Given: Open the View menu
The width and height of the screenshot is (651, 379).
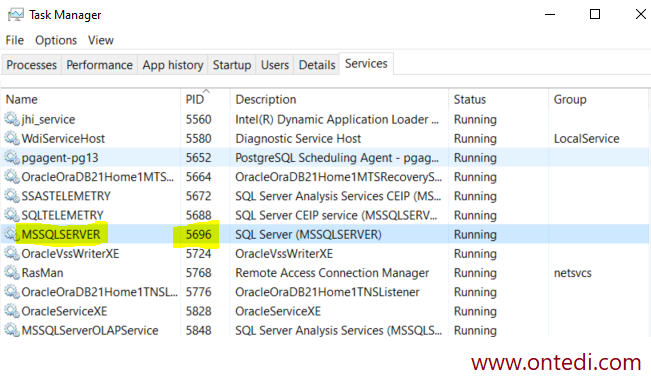Looking at the screenshot, I should [x=100, y=40].
